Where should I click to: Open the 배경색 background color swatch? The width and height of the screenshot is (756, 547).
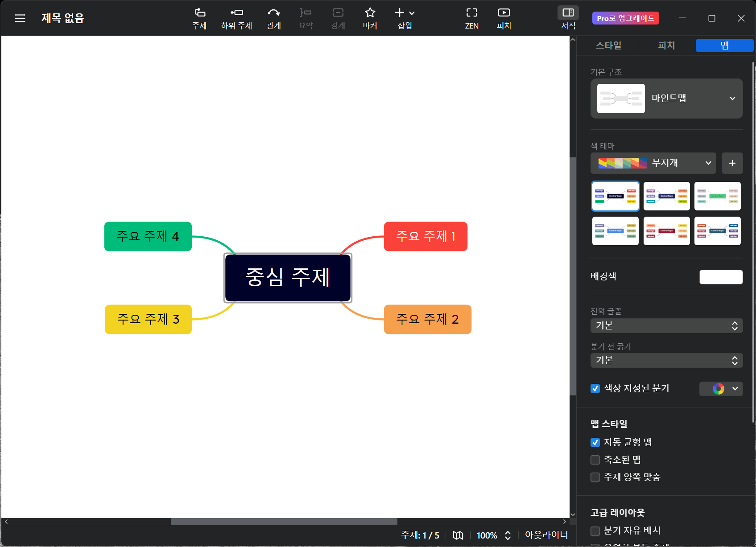[x=721, y=277]
